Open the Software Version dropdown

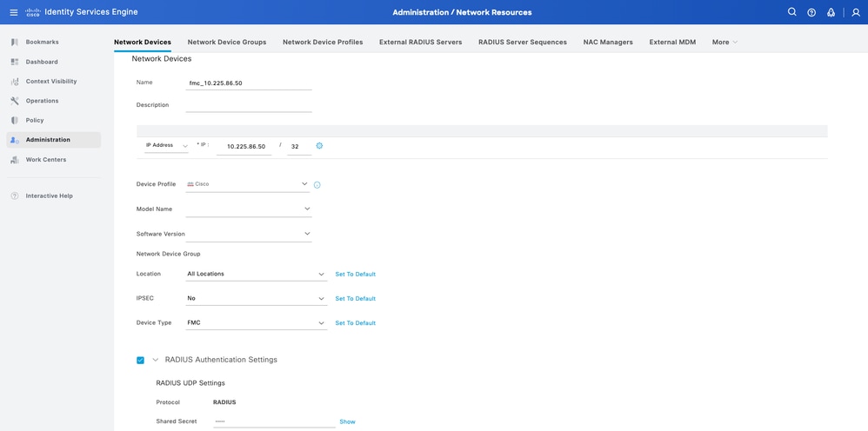click(x=249, y=234)
